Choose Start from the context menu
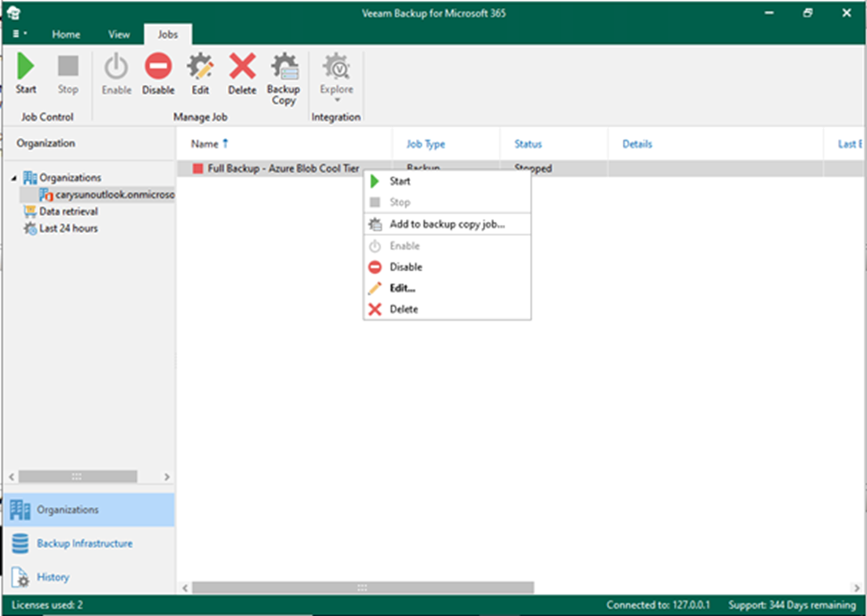The image size is (867, 616). (447, 181)
